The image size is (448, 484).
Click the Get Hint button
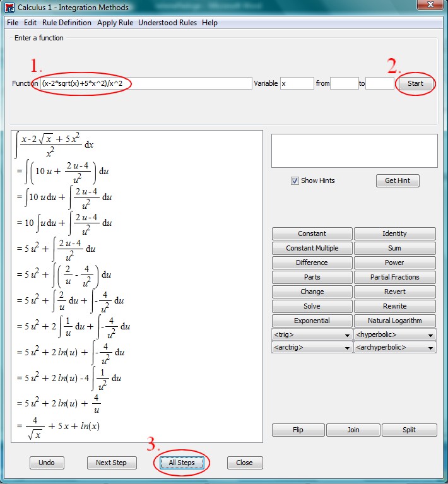click(398, 180)
